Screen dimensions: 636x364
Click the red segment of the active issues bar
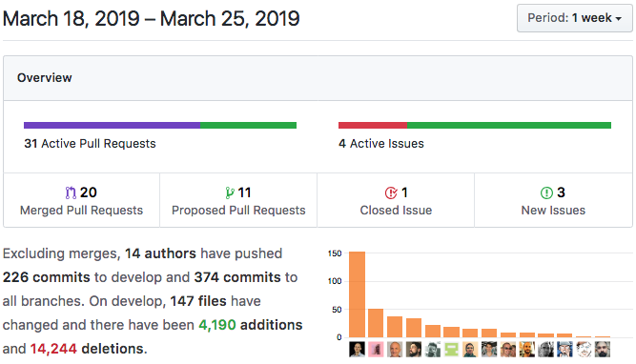[x=373, y=125]
